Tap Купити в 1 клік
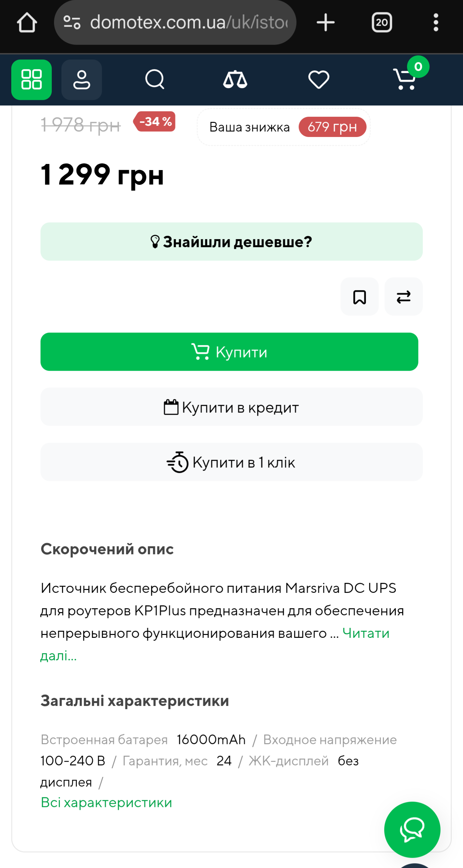463x868 pixels. pyautogui.click(x=231, y=462)
